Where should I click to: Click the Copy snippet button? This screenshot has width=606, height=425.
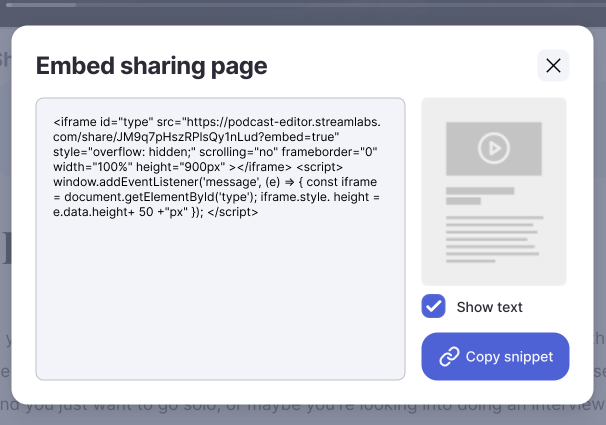[495, 356]
